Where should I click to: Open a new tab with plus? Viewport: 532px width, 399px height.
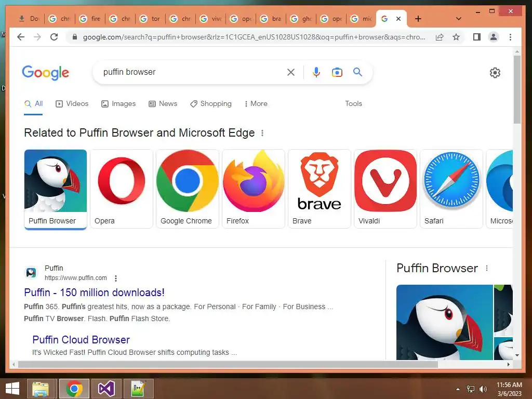tap(418, 19)
